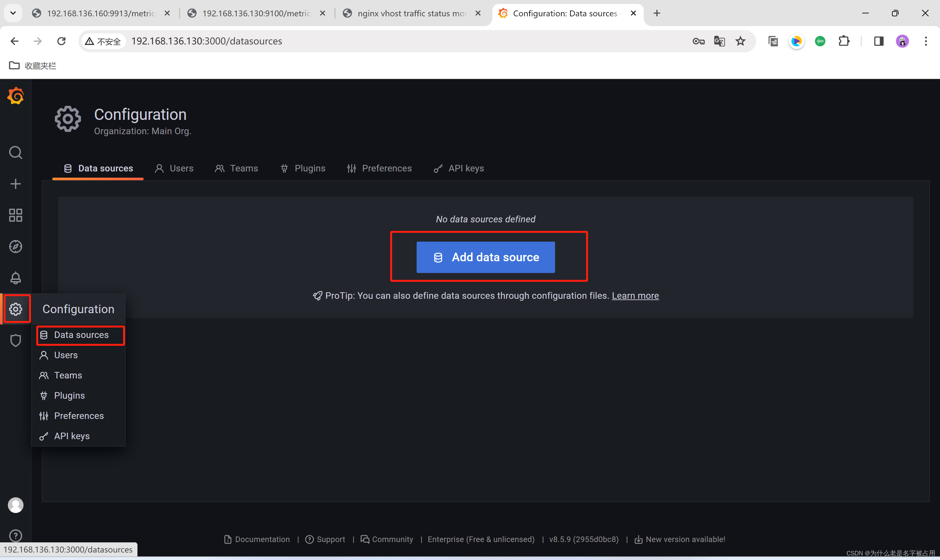Open the Chrome three-dot menu
Image resolution: width=940 pixels, height=560 pixels.
point(926,41)
